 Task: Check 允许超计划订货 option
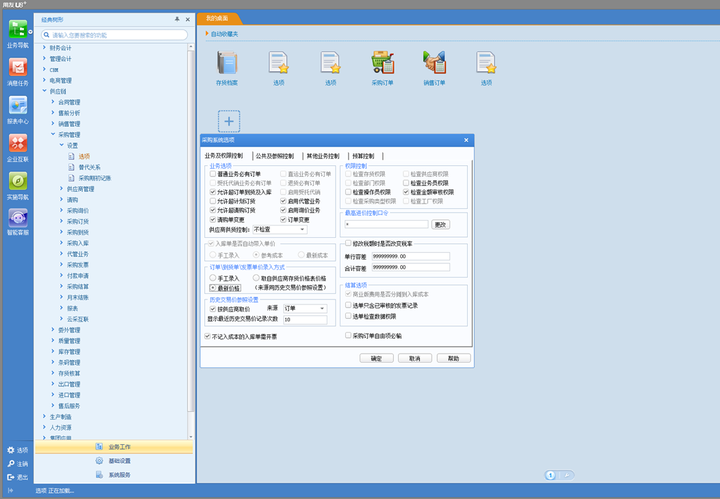[213, 201]
